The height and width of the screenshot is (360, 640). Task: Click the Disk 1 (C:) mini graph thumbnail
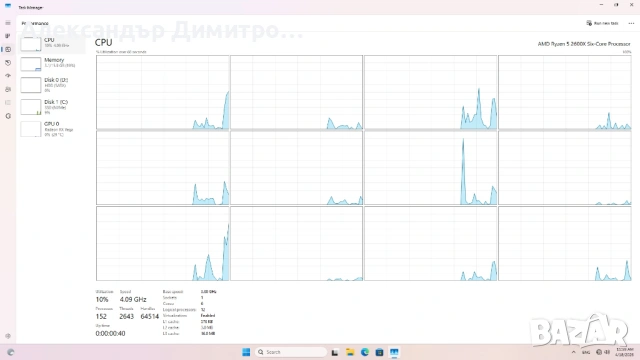coord(31,107)
